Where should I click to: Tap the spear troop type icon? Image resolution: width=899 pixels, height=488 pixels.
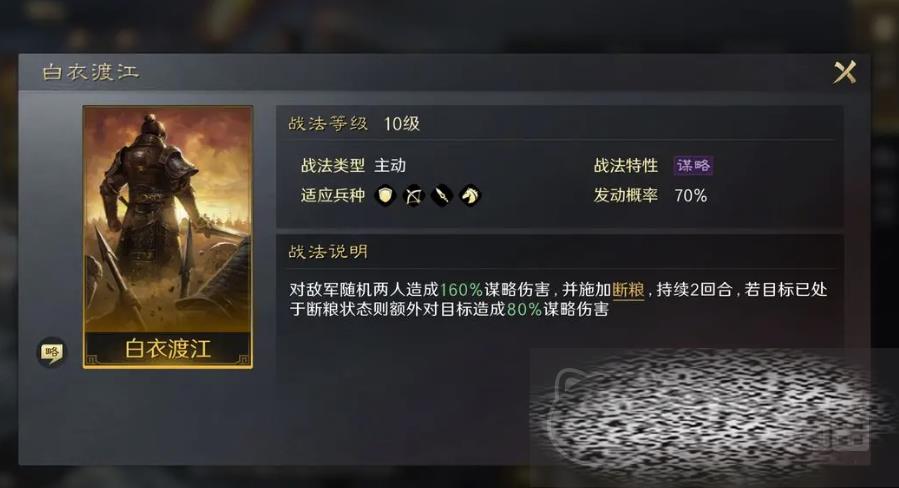point(441,196)
